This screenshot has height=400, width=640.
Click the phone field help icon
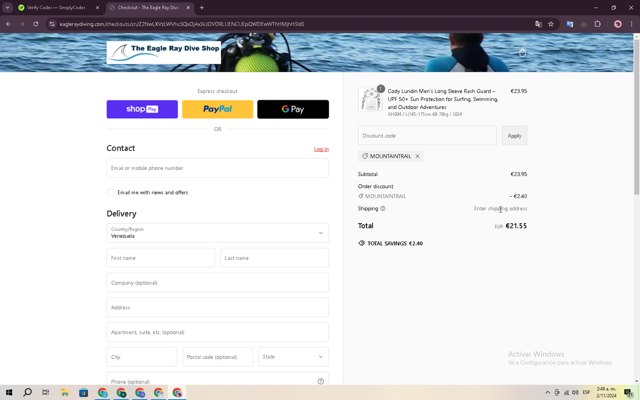click(x=321, y=381)
